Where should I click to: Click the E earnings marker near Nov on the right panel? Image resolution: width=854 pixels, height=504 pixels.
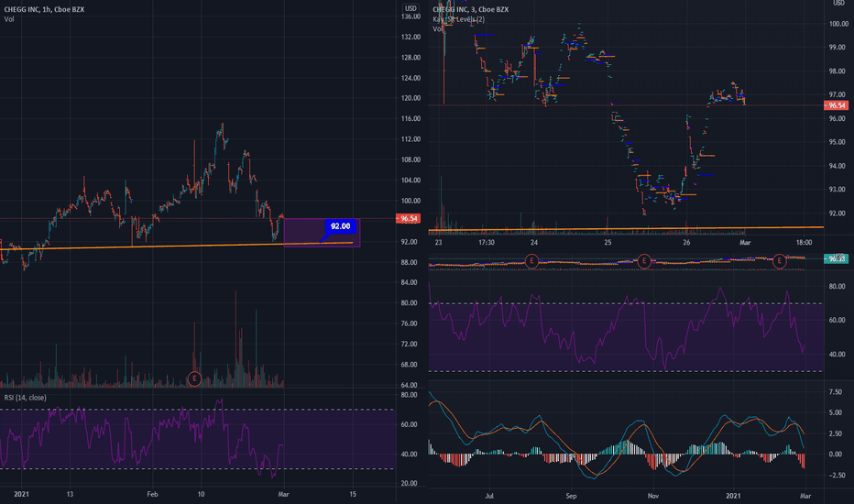(644, 261)
